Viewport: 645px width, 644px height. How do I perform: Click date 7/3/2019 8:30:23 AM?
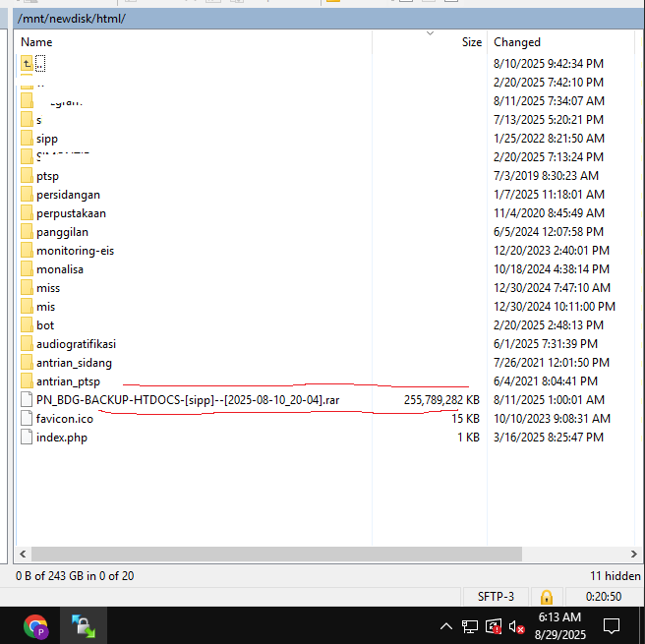pyautogui.click(x=546, y=176)
